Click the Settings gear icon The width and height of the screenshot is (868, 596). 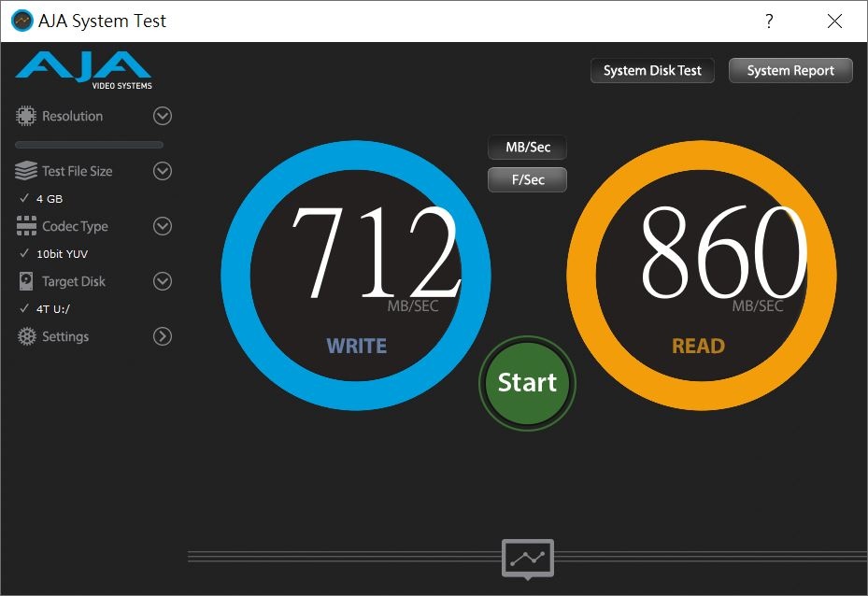[x=26, y=336]
